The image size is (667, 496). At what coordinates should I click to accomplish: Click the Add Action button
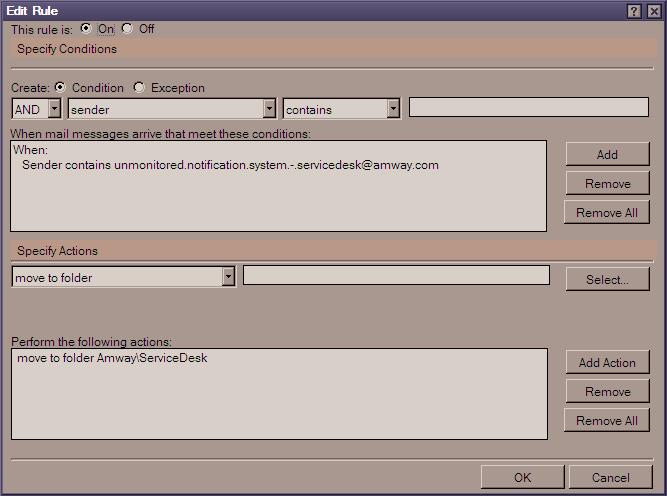[607, 362]
